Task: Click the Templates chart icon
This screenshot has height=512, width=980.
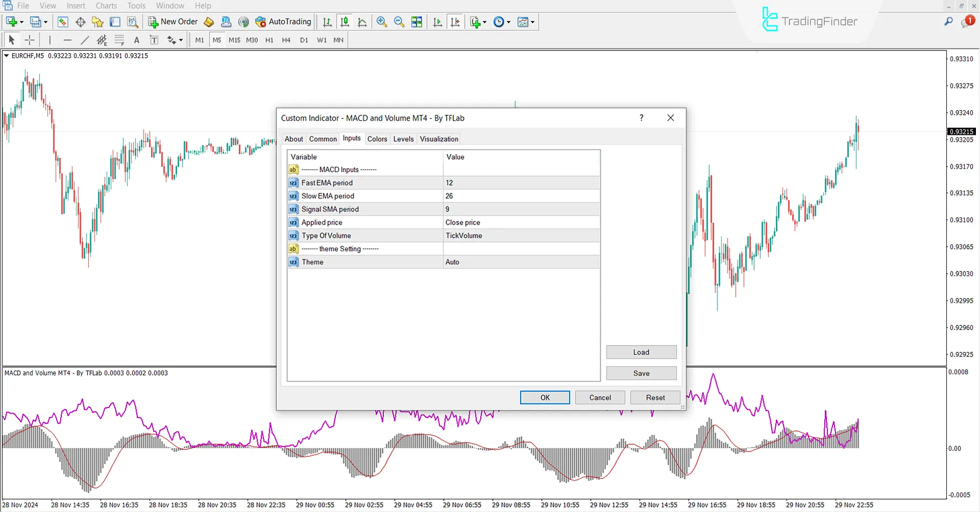Action: [523, 22]
